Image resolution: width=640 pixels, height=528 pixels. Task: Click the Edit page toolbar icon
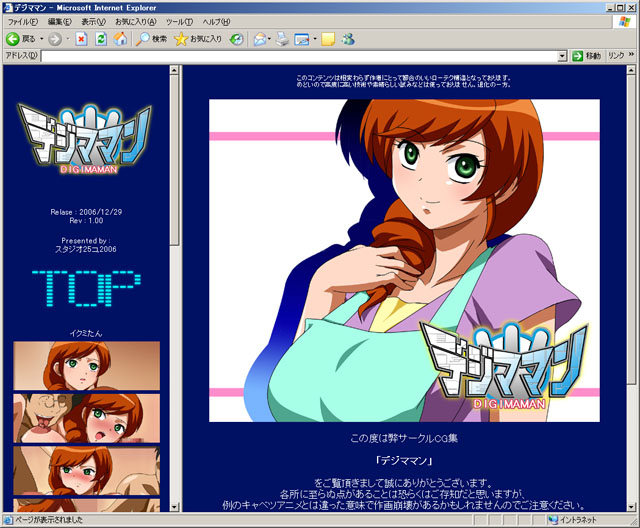click(302, 39)
